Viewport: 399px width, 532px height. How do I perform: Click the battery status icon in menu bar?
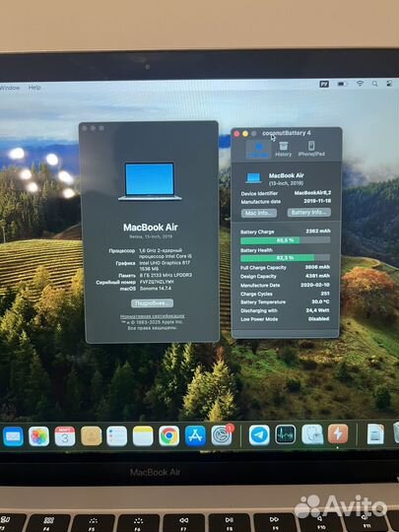coord(342,84)
